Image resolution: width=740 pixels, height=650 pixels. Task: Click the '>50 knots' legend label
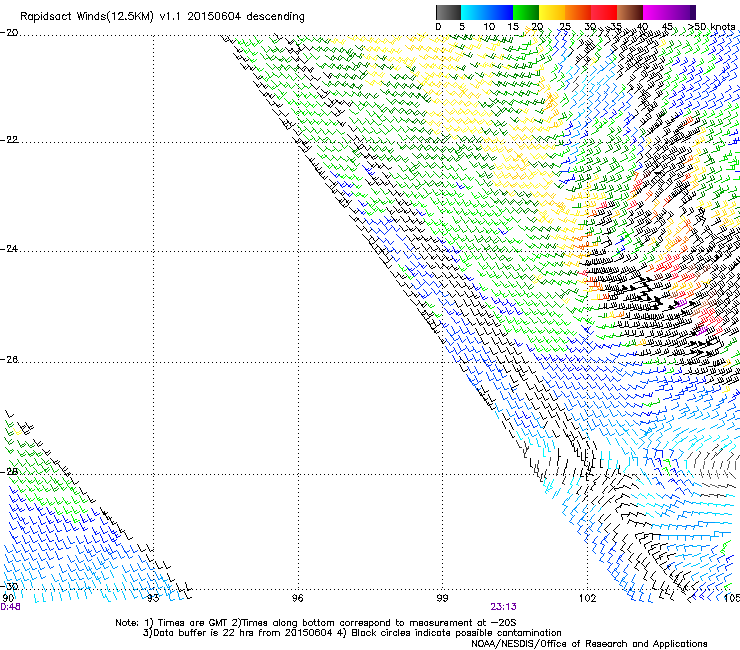711,26
